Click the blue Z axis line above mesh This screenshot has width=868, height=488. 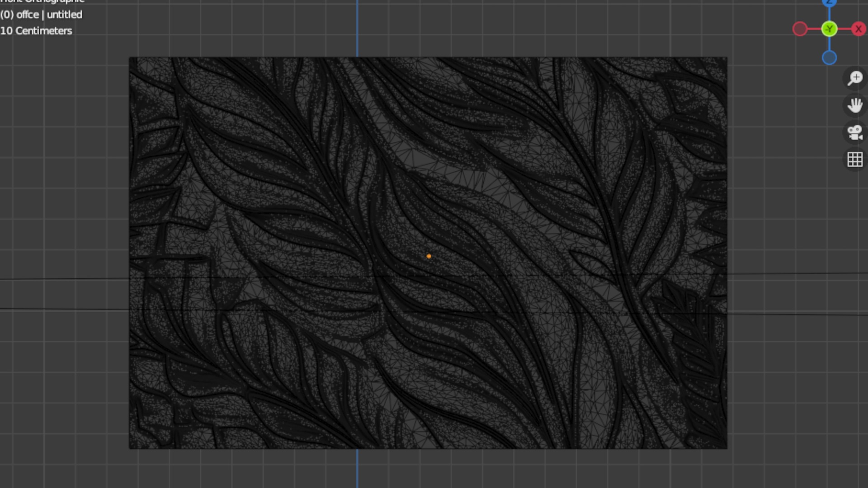[357, 27]
